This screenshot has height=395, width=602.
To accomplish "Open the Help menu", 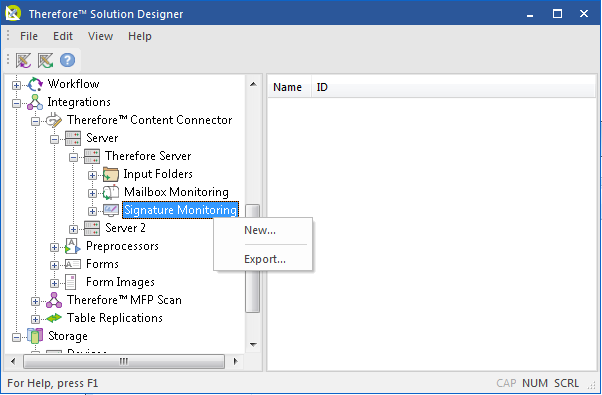I will (x=140, y=36).
